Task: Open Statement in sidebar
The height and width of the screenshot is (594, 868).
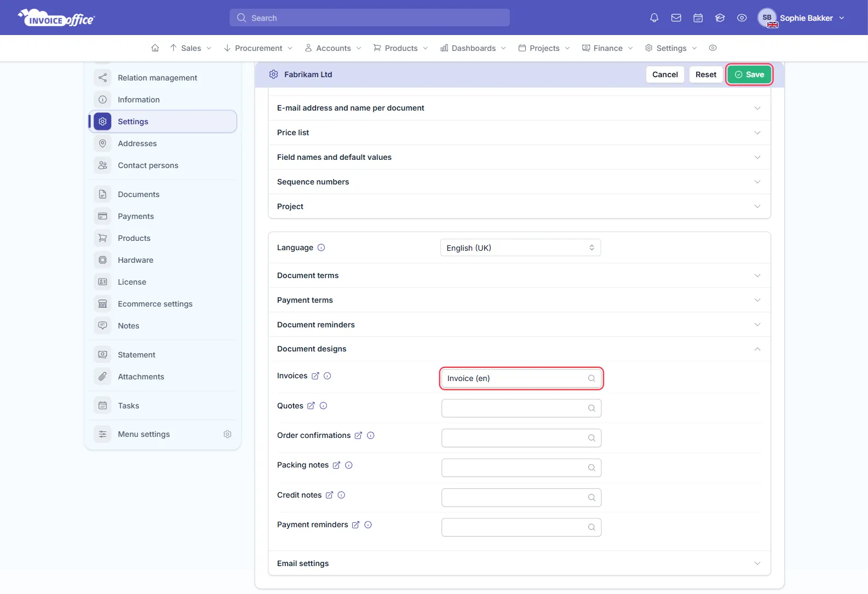Action: pyautogui.click(x=163, y=355)
